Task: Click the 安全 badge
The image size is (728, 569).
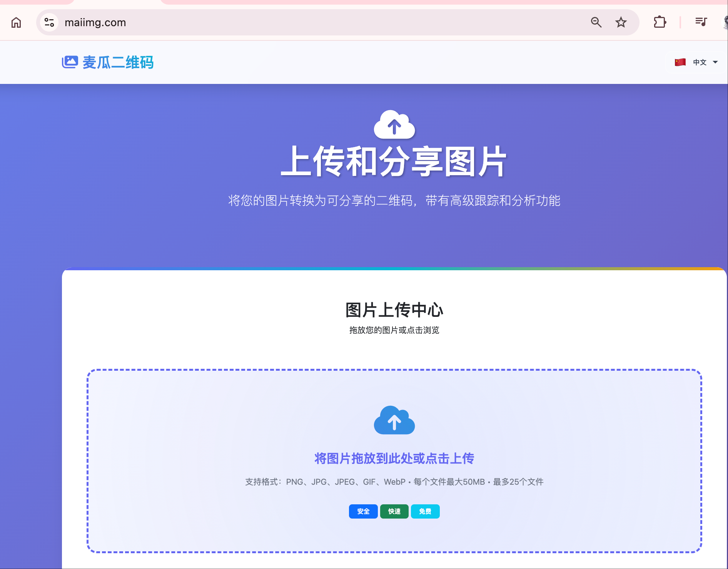Action: [363, 511]
